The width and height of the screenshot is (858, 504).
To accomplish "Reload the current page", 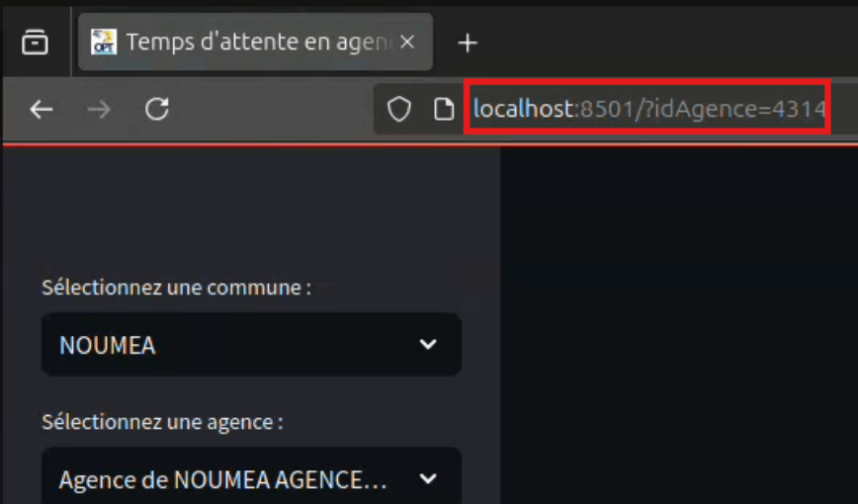I will [156, 109].
